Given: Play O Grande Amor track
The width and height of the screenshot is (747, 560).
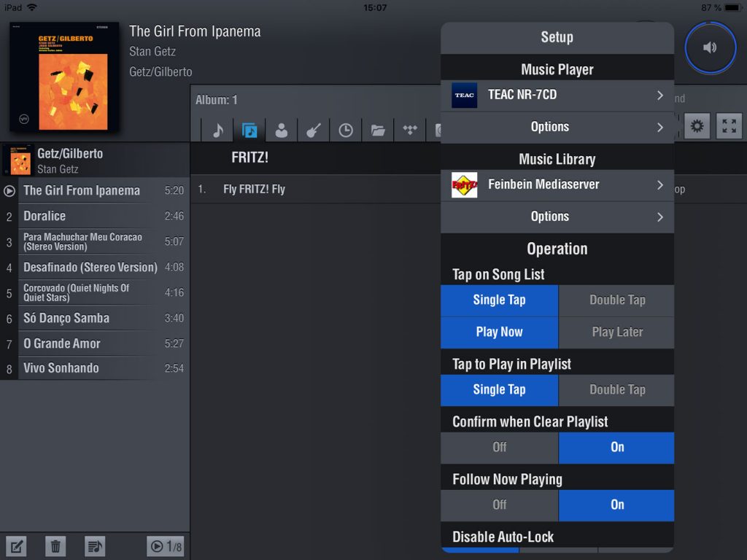Looking at the screenshot, I should pyautogui.click(x=95, y=343).
